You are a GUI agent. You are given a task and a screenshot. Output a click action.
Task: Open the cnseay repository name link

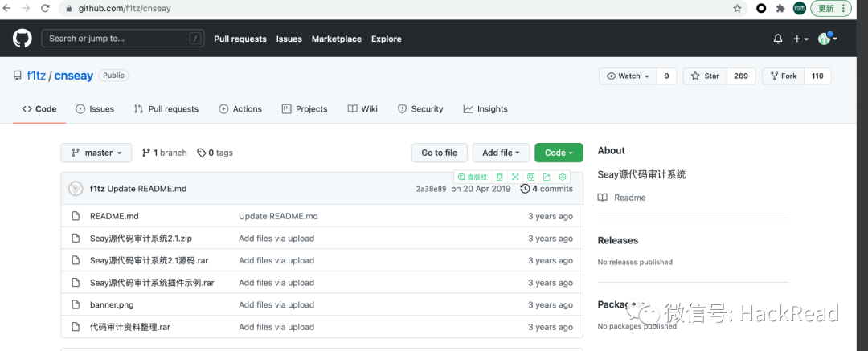tap(74, 76)
